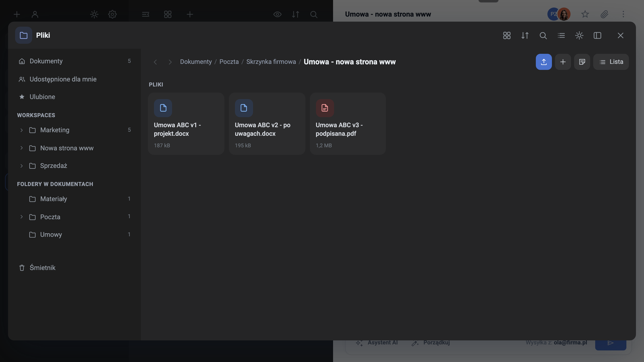
Task: Toggle brightness theme icon in Pliki header
Action: 579,35
